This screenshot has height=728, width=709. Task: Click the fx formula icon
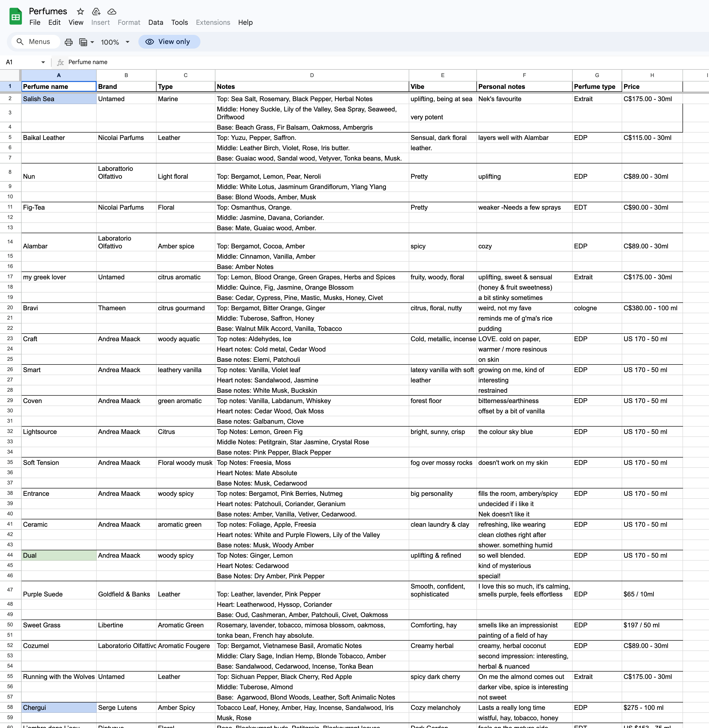[x=60, y=62]
